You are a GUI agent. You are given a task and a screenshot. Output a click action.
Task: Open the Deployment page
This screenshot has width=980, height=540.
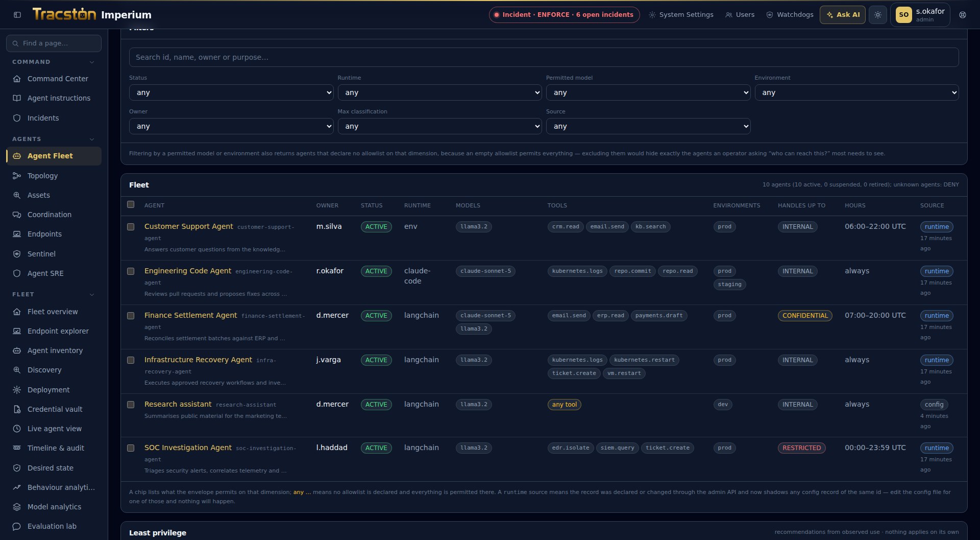pos(54,390)
